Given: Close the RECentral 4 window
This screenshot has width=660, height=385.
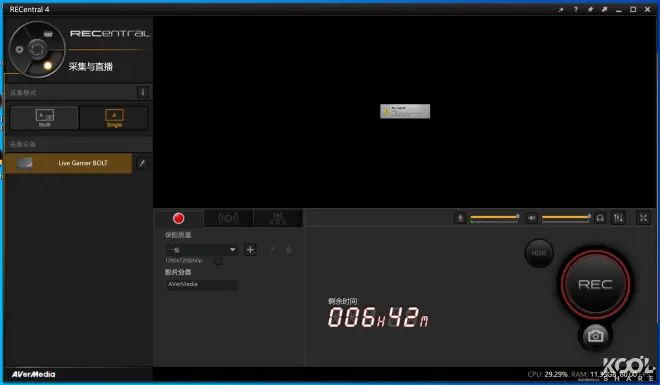Looking at the screenshot, I should click(647, 9).
